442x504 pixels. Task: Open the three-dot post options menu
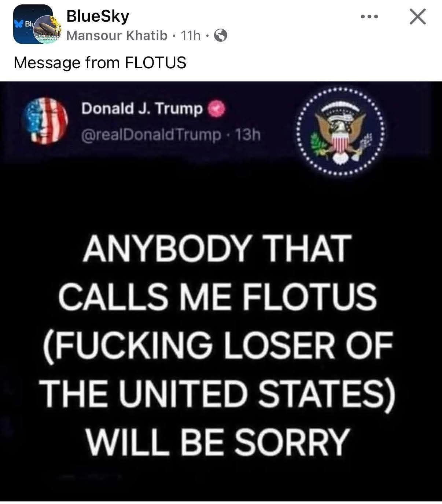[x=369, y=17]
